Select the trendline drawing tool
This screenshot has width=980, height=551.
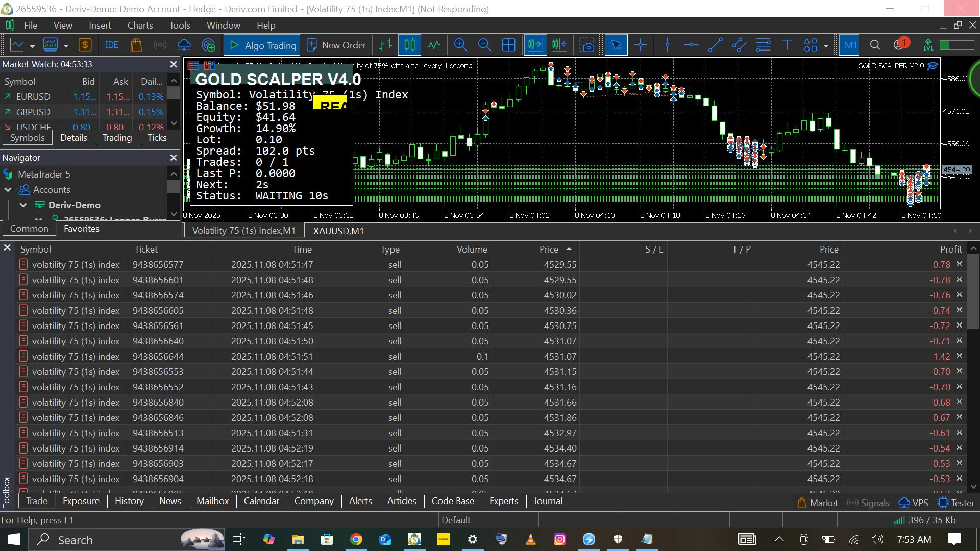tap(715, 45)
